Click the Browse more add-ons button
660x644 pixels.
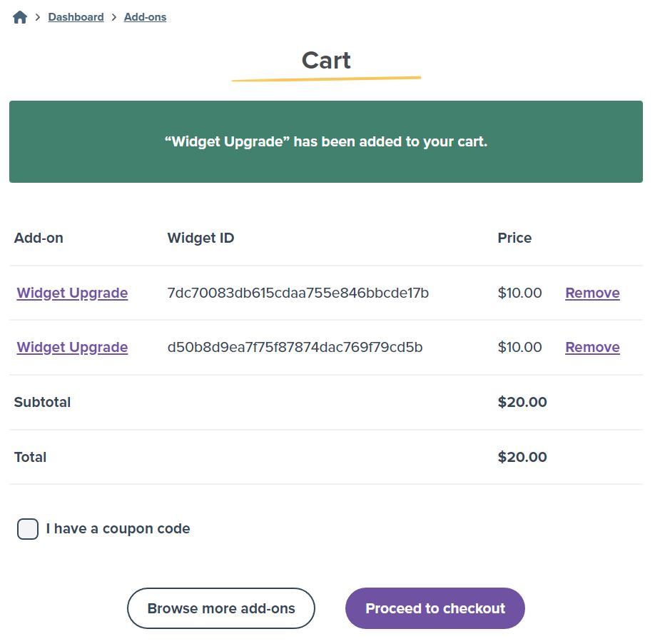(221, 608)
